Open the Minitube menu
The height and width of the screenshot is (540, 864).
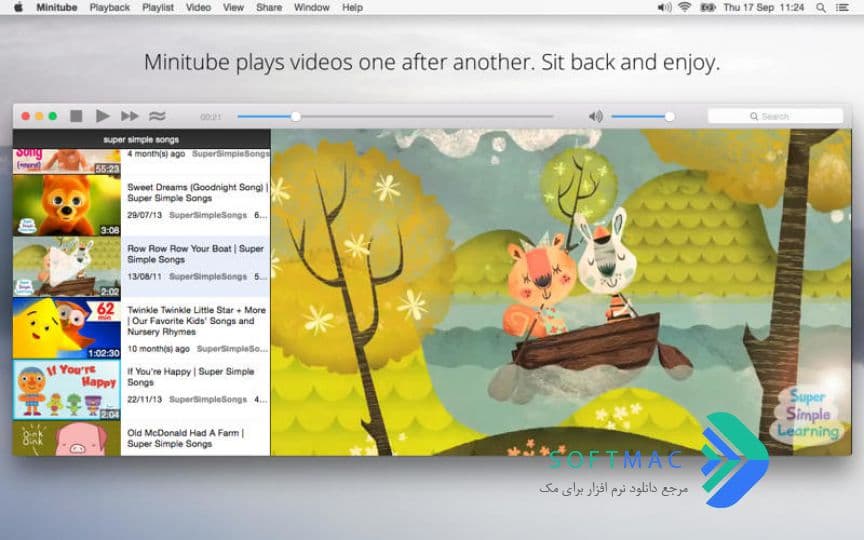[x=57, y=8]
